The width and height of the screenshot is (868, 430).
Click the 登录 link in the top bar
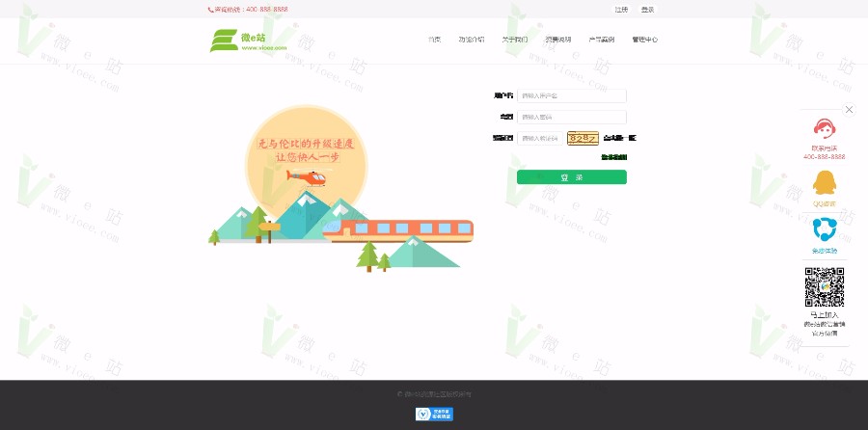pyautogui.click(x=647, y=10)
